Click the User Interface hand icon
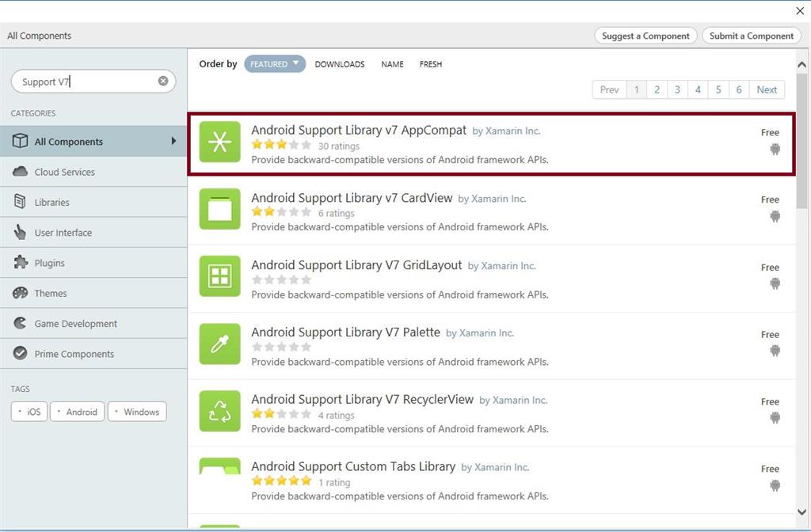Screen dimensions: 811x532 20,232
